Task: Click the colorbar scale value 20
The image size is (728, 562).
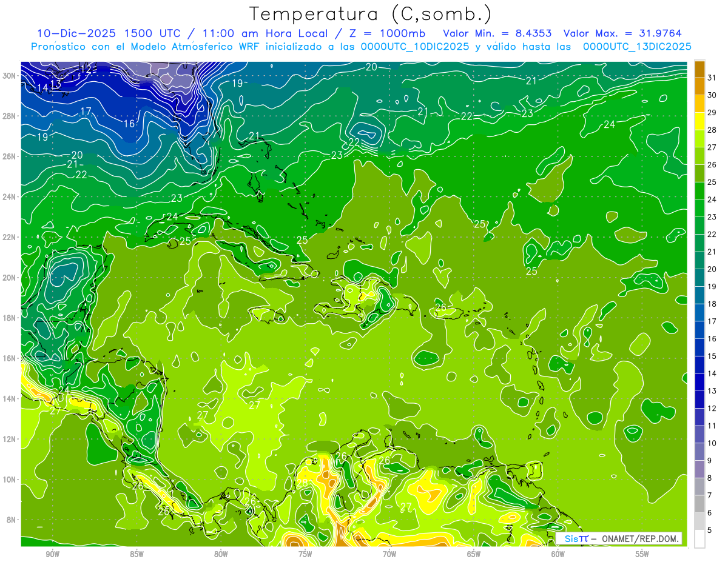Action: tap(712, 269)
